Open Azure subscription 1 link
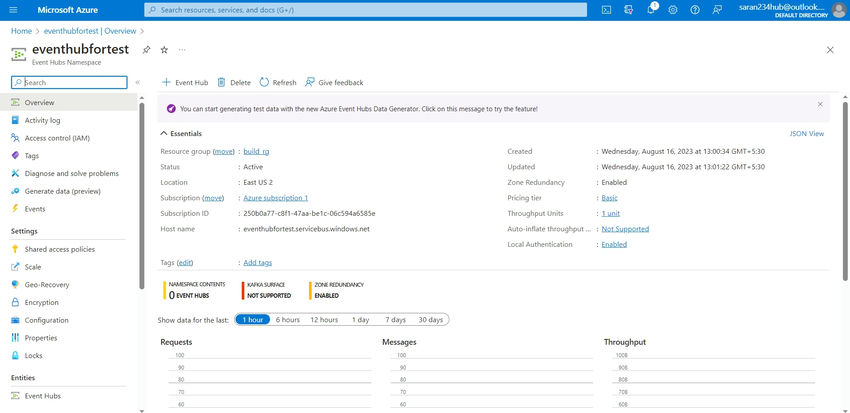 coord(275,198)
